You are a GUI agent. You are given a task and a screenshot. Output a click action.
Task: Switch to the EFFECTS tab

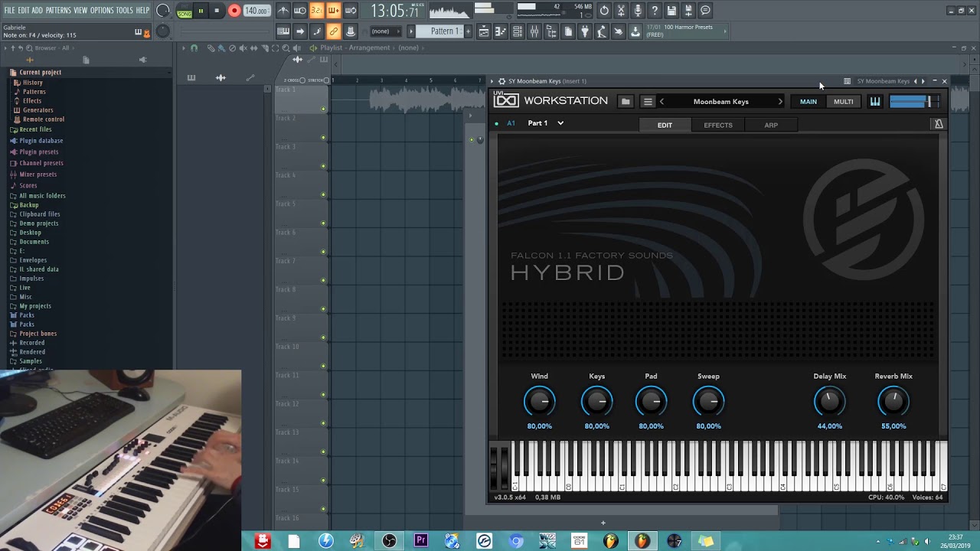(718, 125)
